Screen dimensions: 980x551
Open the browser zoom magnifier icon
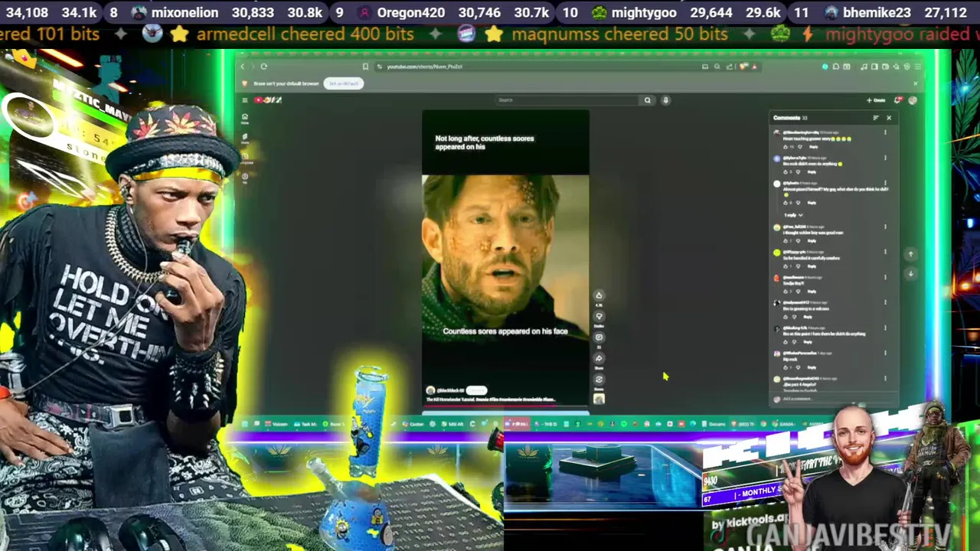pyautogui.click(x=717, y=67)
